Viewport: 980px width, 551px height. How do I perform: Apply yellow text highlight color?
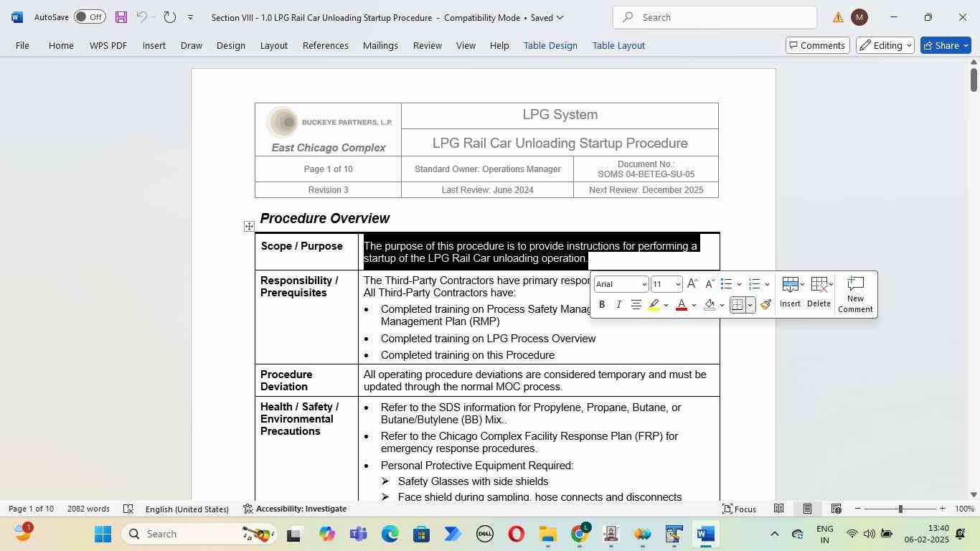coord(654,305)
